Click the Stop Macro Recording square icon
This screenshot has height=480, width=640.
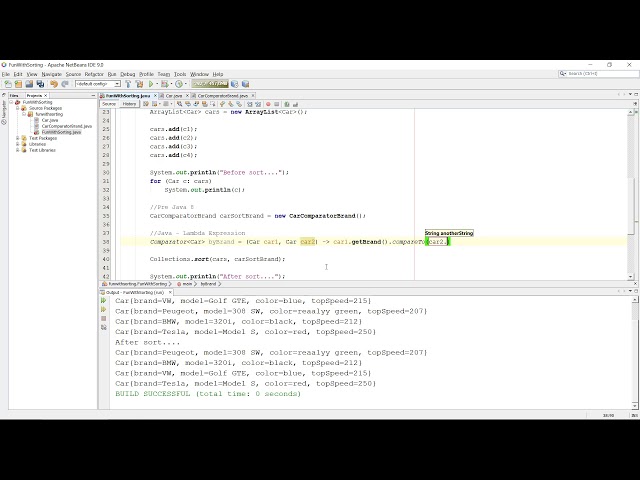pos(276,104)
